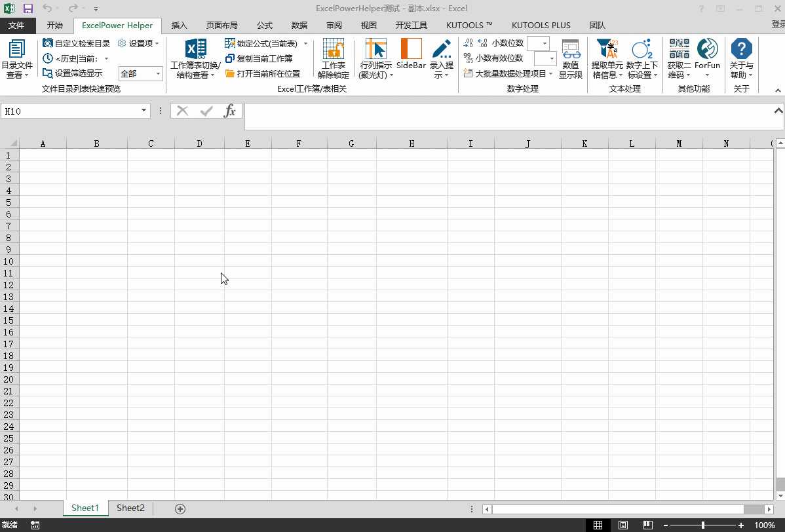Select normal view in the status bar
785x532 pixels.
coord(598,525)
